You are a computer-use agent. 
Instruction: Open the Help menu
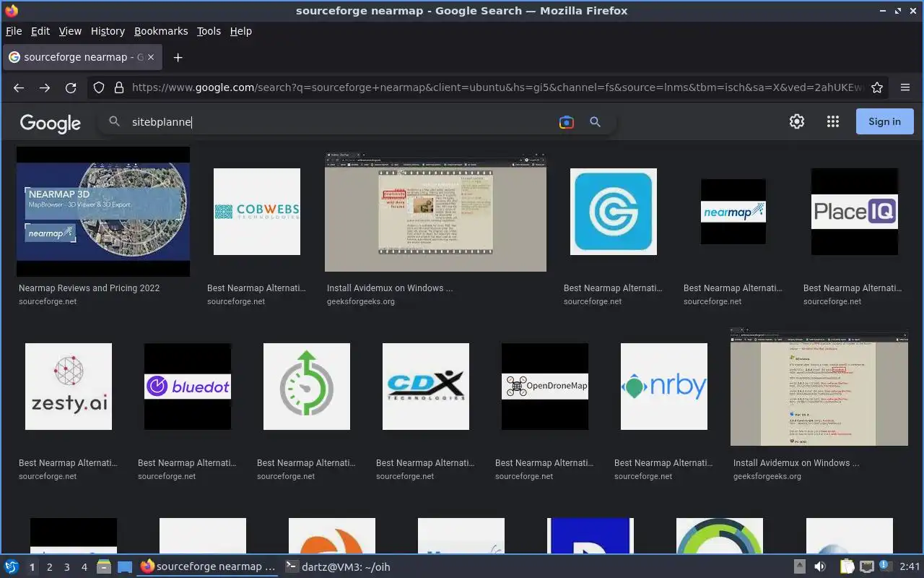pyautogui.click(x=241, y=31)
